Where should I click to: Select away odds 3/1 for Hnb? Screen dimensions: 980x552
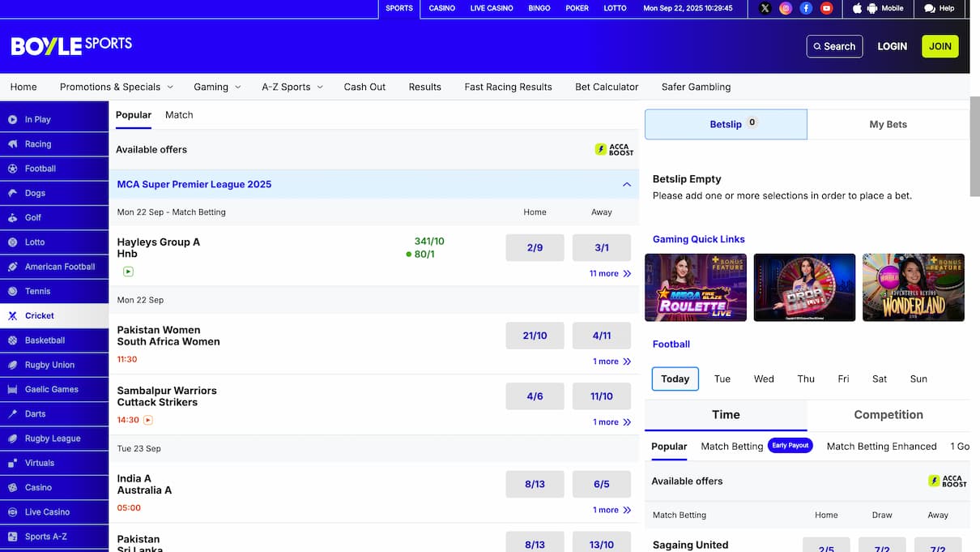pyautogui.click(x=602, y=248)
